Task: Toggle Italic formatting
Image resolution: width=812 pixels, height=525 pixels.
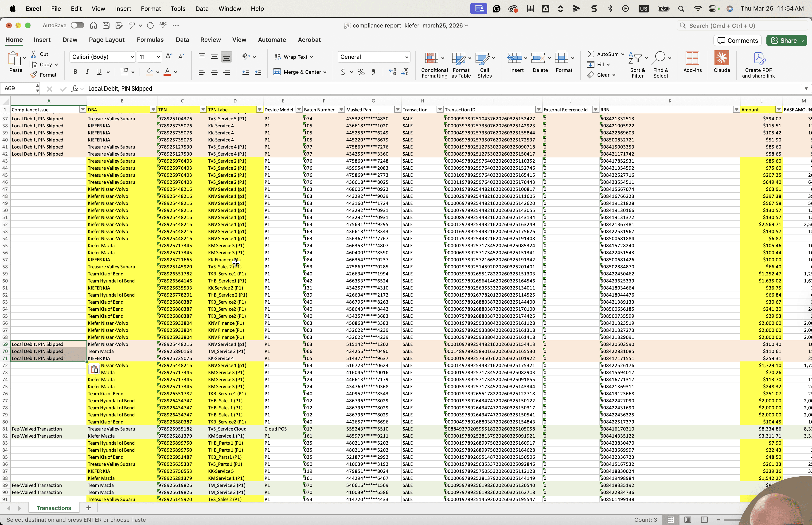Action: click(87, 72)
